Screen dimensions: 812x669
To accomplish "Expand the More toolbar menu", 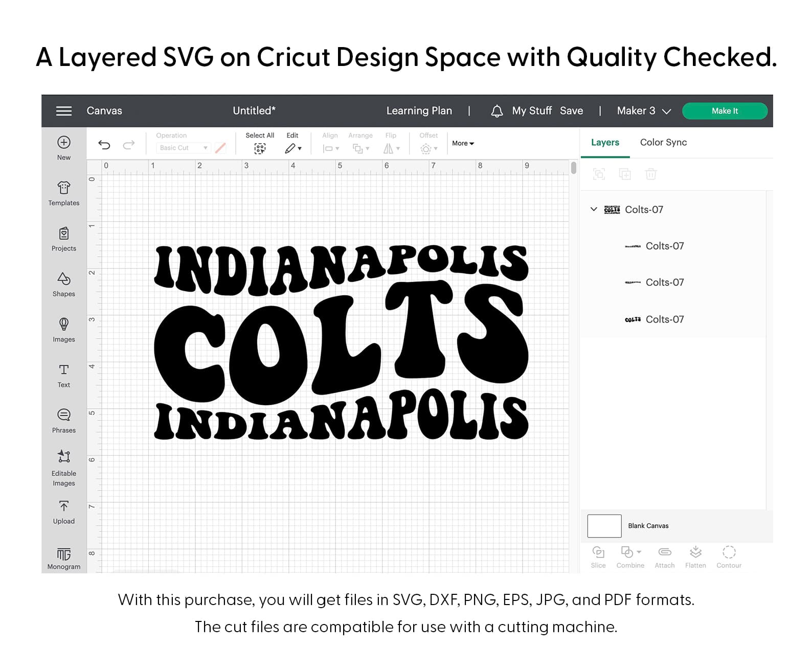I will coord(463,144).
